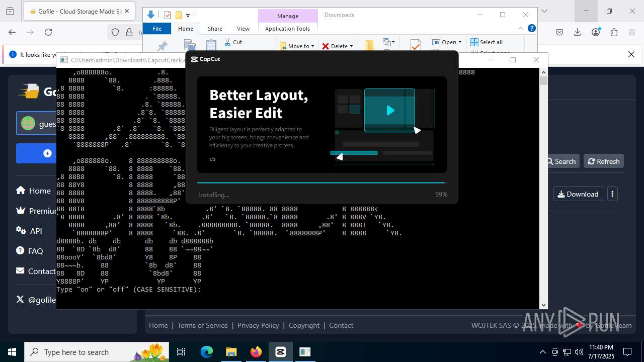
Task: Switch to the Home ribbon tab
Action: (186, 29)
